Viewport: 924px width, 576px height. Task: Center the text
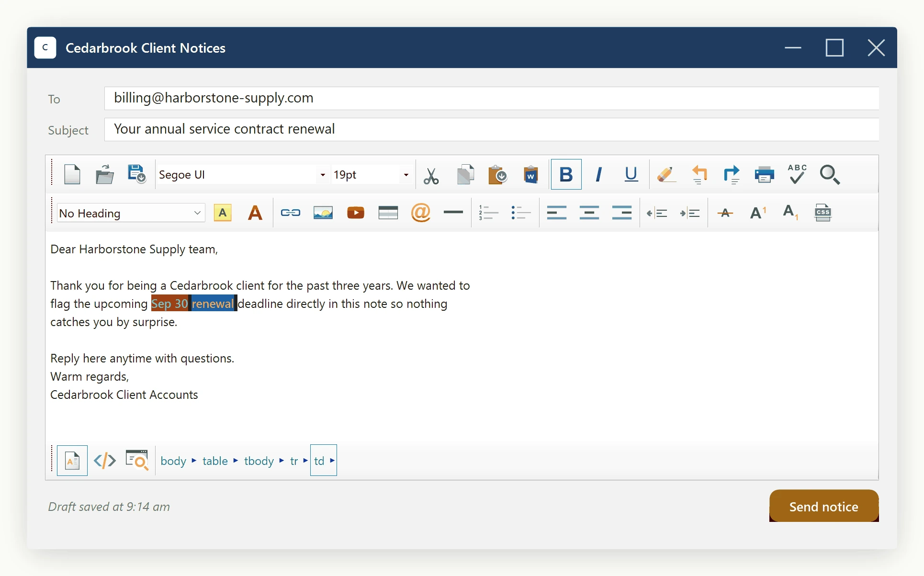point(589,213)
